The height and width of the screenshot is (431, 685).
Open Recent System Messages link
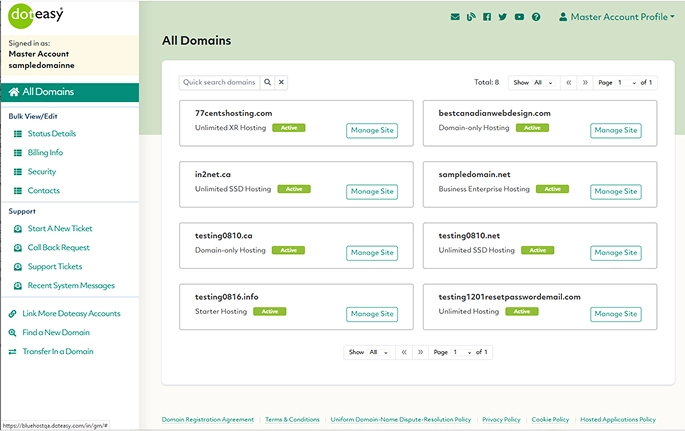click(x=71, y=286)
